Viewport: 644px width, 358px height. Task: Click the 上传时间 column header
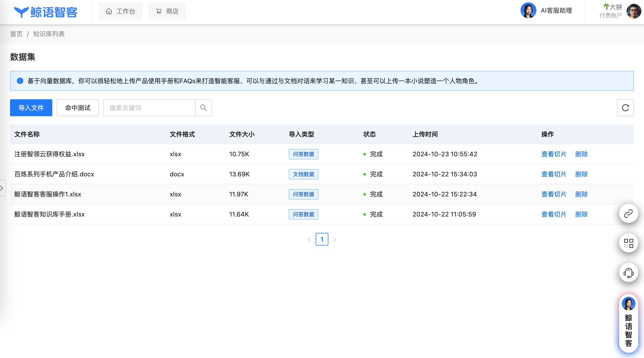(x=425, y=134)
